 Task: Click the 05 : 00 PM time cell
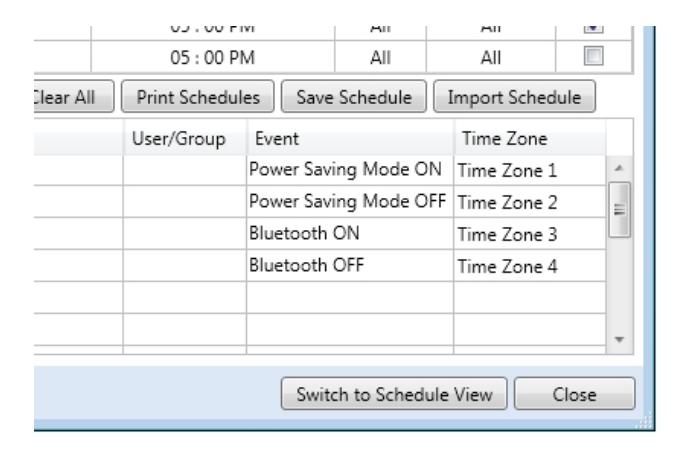(213, 57)
